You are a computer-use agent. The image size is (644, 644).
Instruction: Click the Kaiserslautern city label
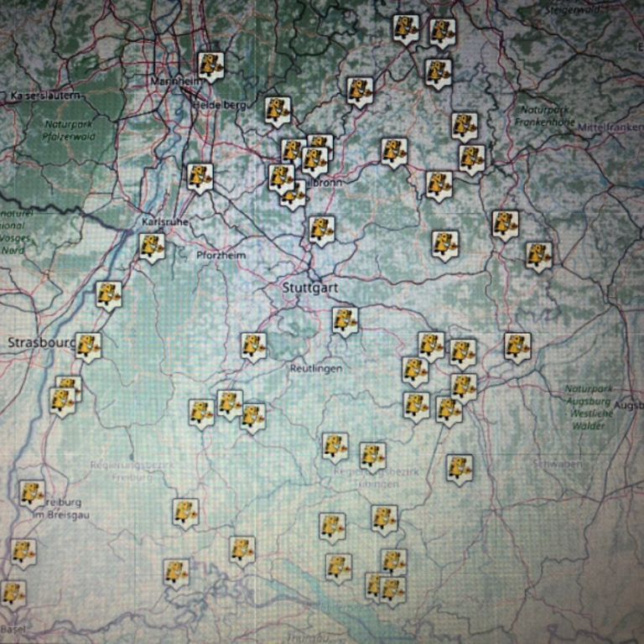47,96
